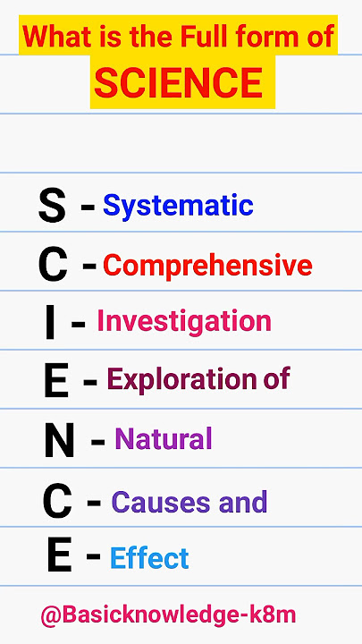Select the violet text 'Causes and'
Image resolution: width=362 pixels, height=644 pixels.
[189, 502]
